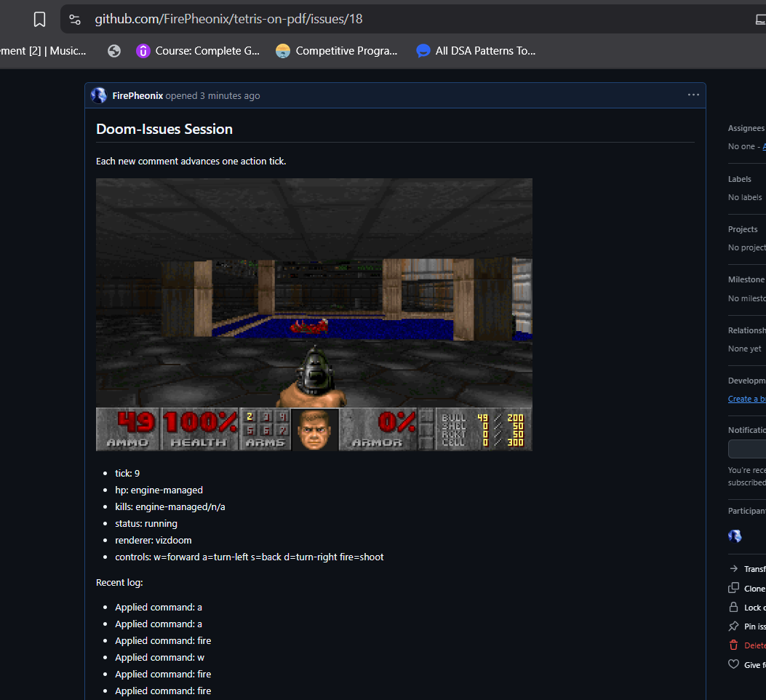Click the 'status: running' list item
The height and width of the screenshot is (700, 766).
coord(146,523)
